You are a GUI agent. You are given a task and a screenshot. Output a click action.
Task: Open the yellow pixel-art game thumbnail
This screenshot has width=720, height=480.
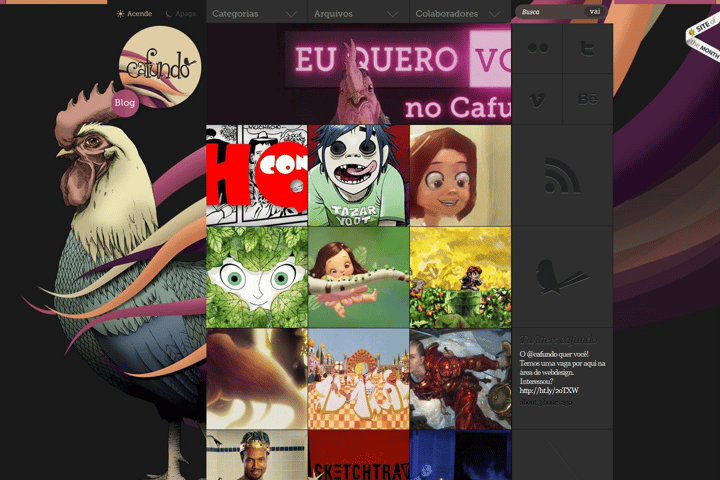point(461,277)
